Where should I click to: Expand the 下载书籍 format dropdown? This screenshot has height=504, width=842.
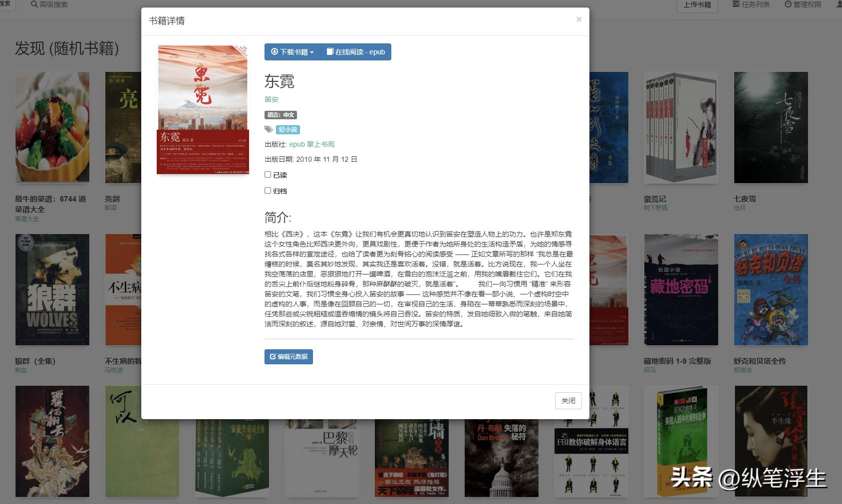coord(312,51)
